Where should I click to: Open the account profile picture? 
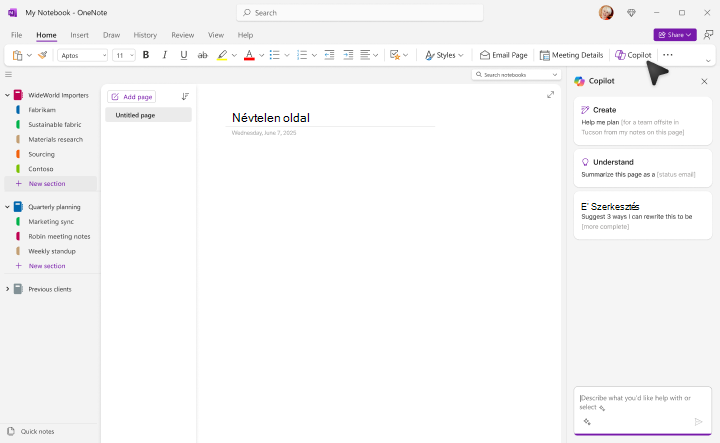click(x=606, y=12)
